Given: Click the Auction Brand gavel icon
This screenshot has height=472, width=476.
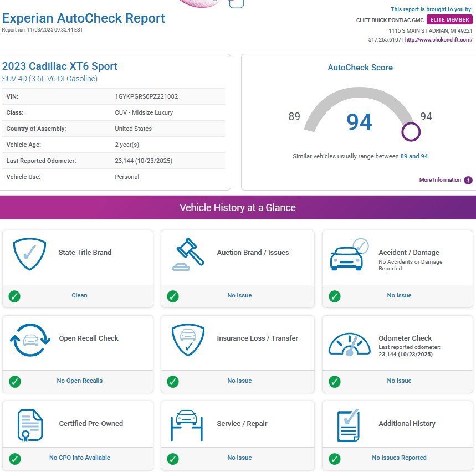Looking at the screenshot, I should 188,254.
